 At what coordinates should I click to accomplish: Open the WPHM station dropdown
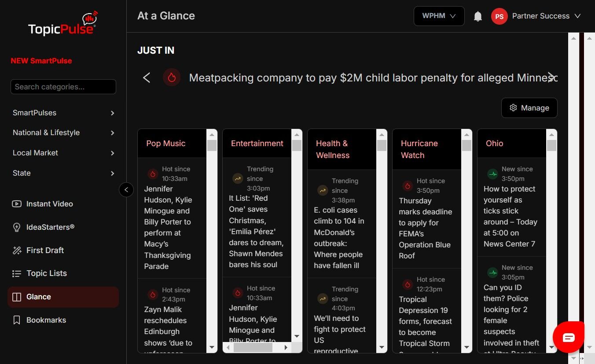click(439, 16)
